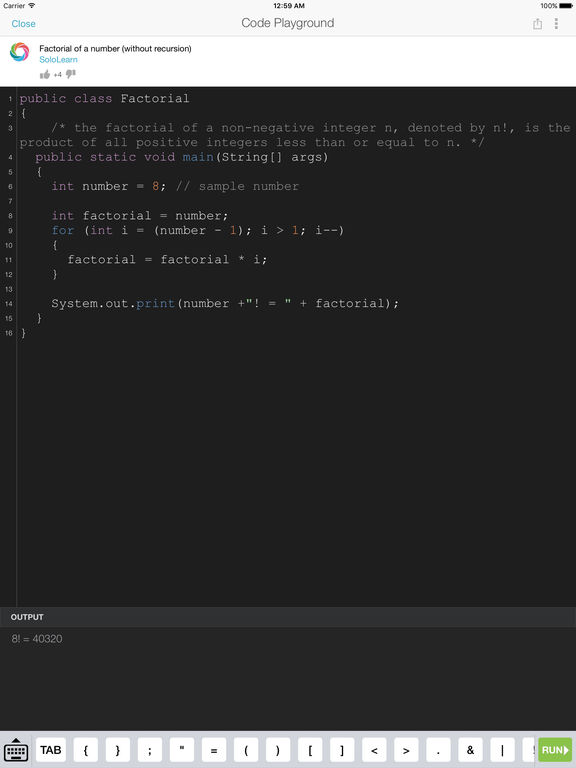Click the OUTPUT panel header

pos(288,617)
